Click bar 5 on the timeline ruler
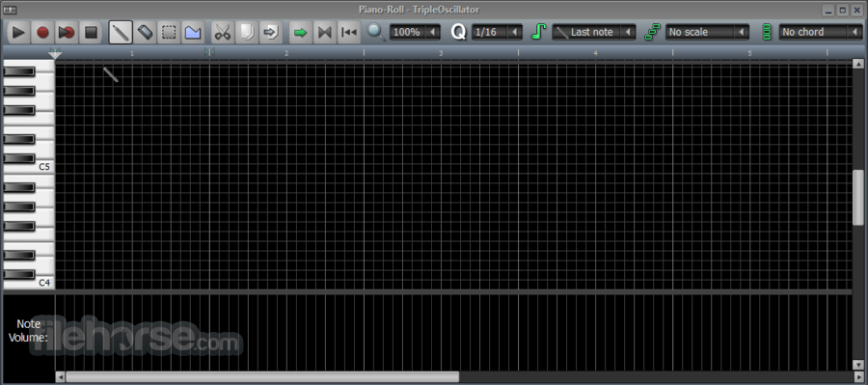Screen dimensions: 868x385 click(x=750, y=53)
